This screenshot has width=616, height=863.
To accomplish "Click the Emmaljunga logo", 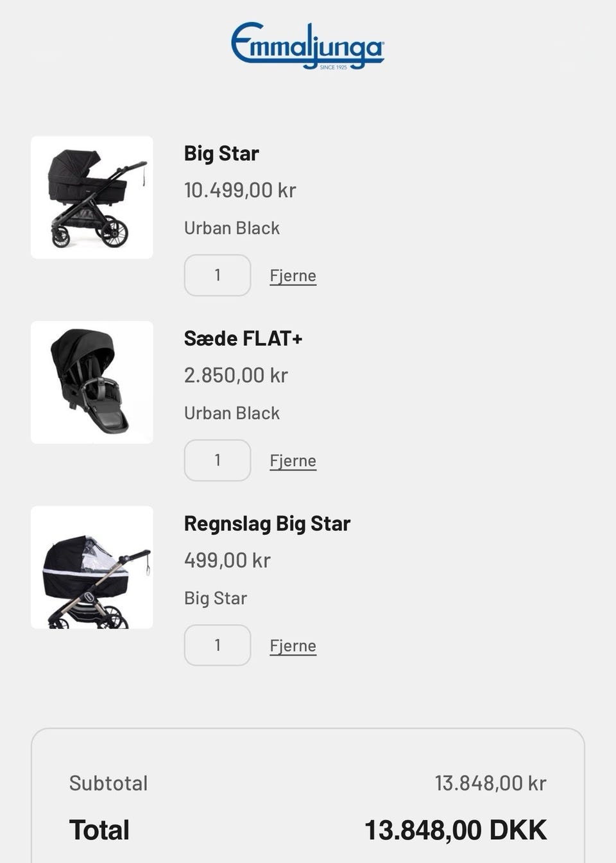I will 307,45.
